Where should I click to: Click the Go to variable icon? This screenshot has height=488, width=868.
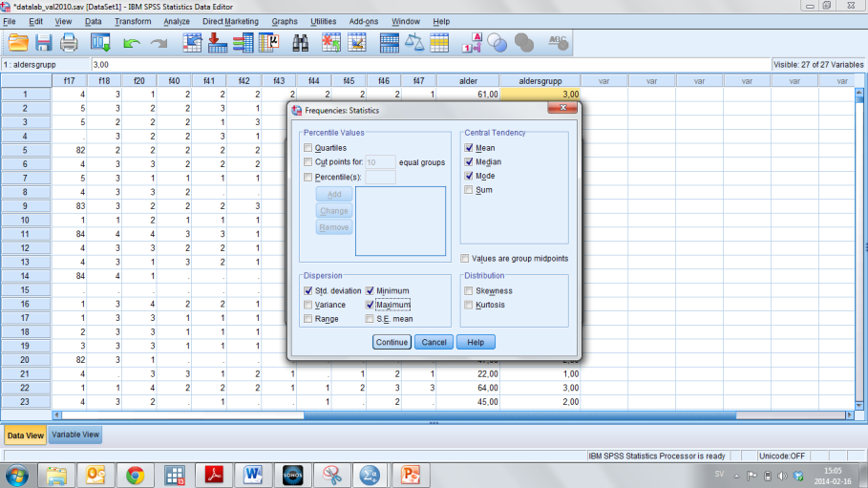coord(218,43)
